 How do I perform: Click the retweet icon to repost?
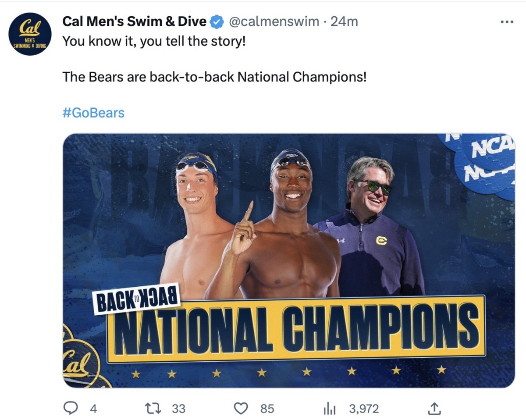pyautogui.click(x=152, y=408)
